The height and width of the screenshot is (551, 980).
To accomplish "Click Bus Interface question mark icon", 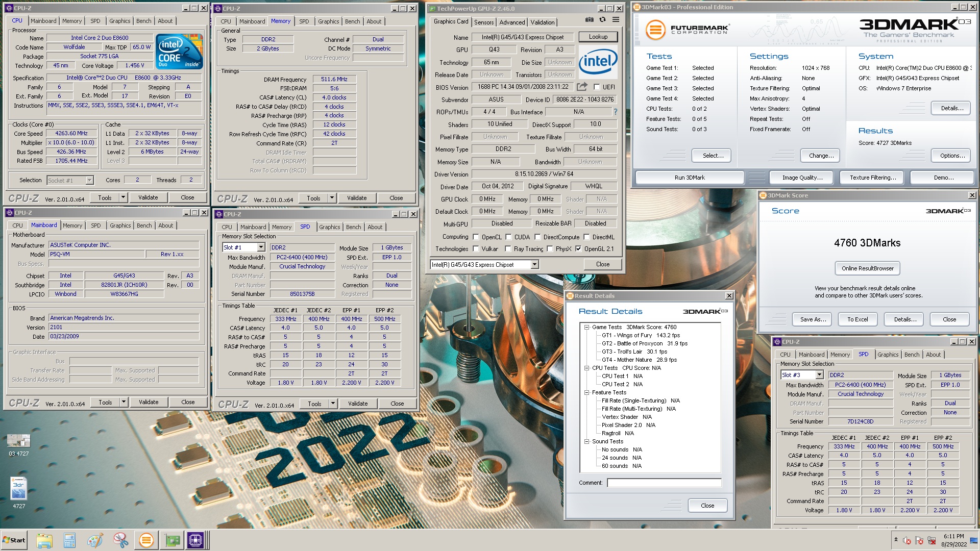I will click(615, 112).
